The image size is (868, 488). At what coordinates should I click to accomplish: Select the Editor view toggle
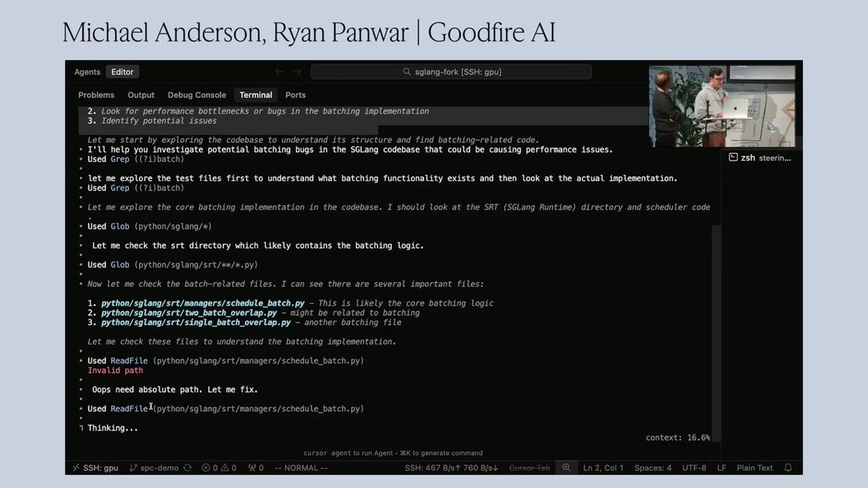click(122, 72)
